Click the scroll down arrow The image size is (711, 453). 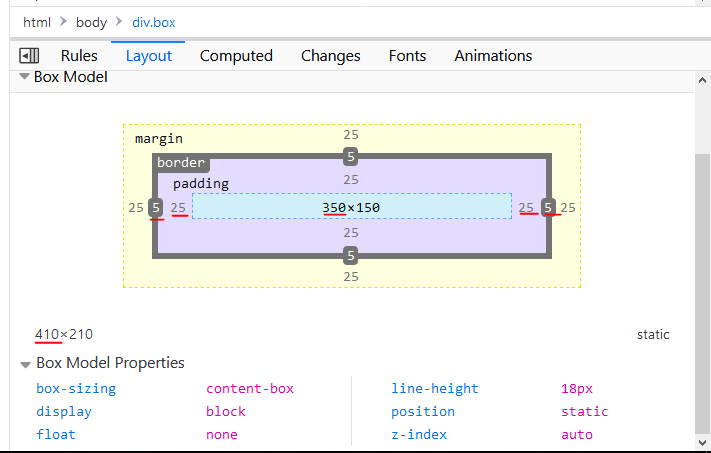click(702, 443)
